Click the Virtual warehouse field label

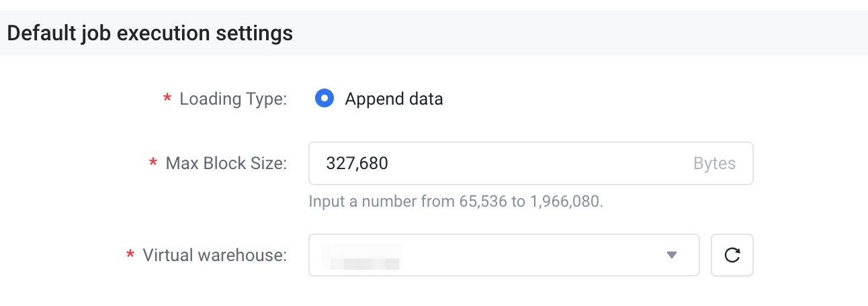[215, 255]
